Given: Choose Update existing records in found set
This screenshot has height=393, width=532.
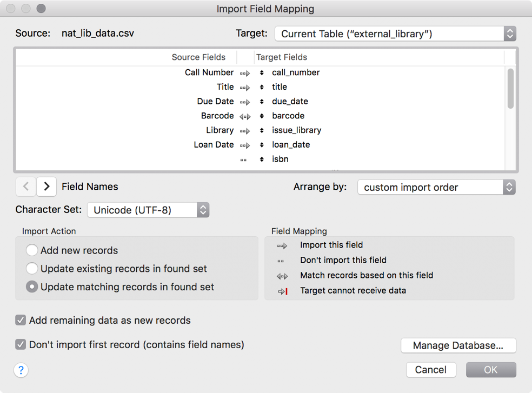Looking at the screenshot, I should click(32, 269).
